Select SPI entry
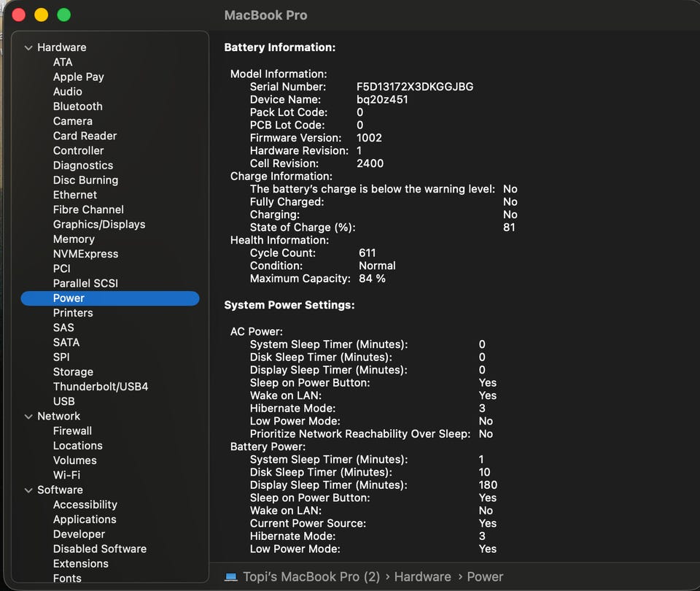The image size is (700, 591). (61, 357)
